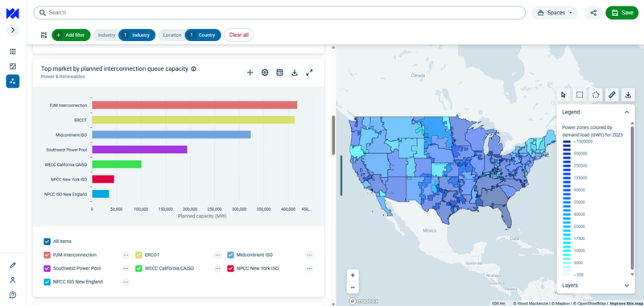644x306 pixels.
Task: Open the Spaces dropdown
Action: (x=555, y=13)
